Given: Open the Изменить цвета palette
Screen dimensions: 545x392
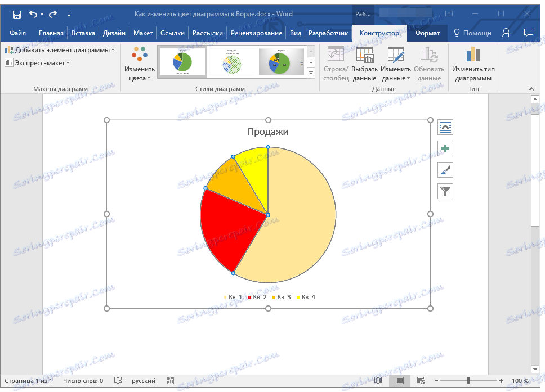Looking at the screenshot, I should [140, 64].
